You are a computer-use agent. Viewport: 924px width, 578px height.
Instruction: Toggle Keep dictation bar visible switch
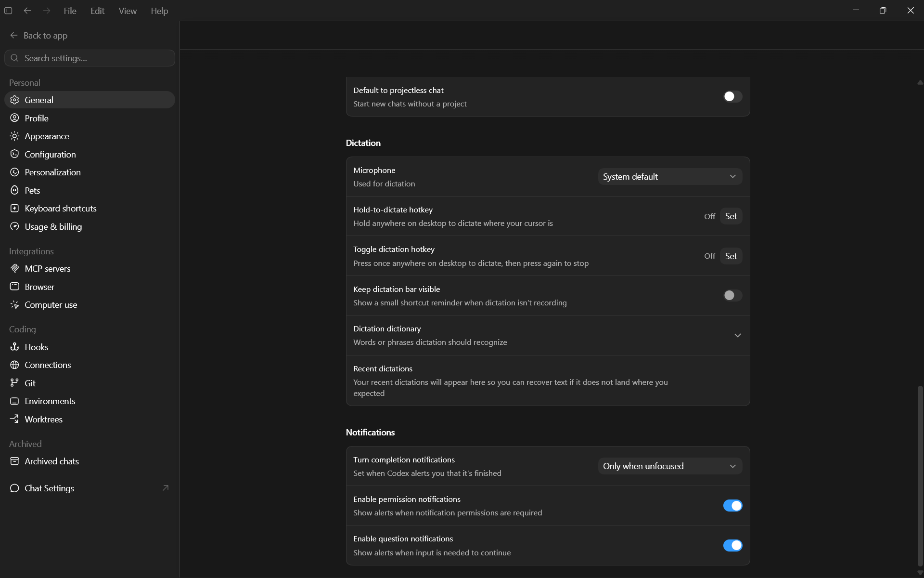click(732, 295)
